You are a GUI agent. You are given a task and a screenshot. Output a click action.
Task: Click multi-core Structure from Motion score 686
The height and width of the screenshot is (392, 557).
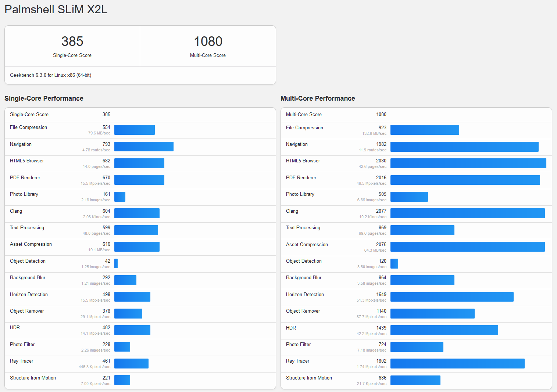[382, 378]
